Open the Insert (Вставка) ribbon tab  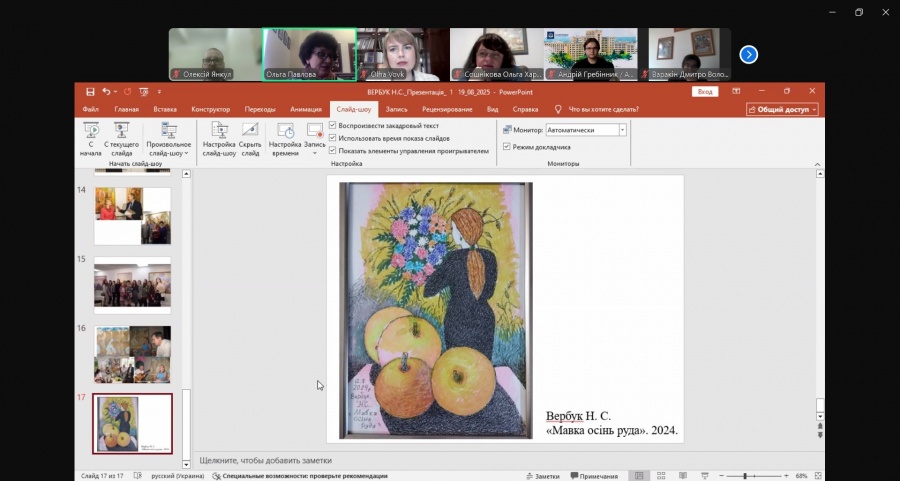click(166, 110)
